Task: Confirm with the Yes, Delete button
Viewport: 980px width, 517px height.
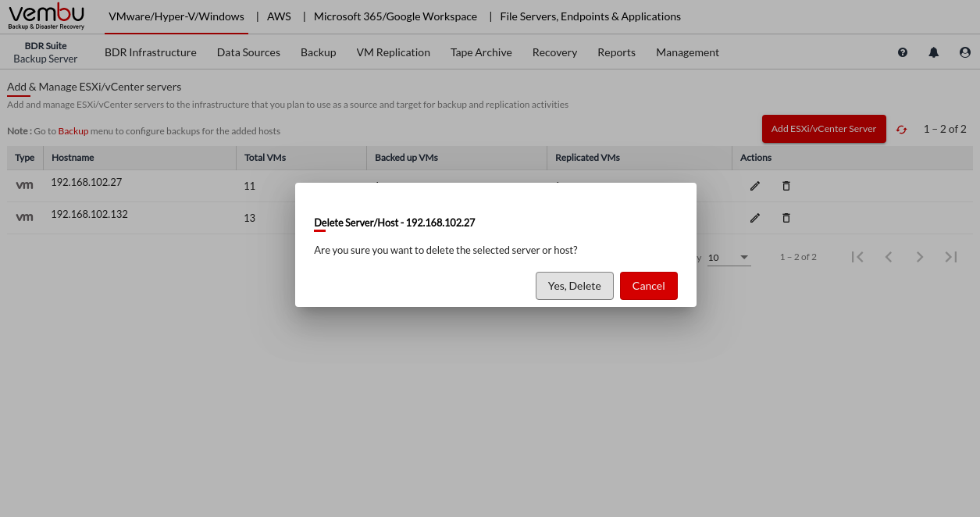Action: click(574, 286)
